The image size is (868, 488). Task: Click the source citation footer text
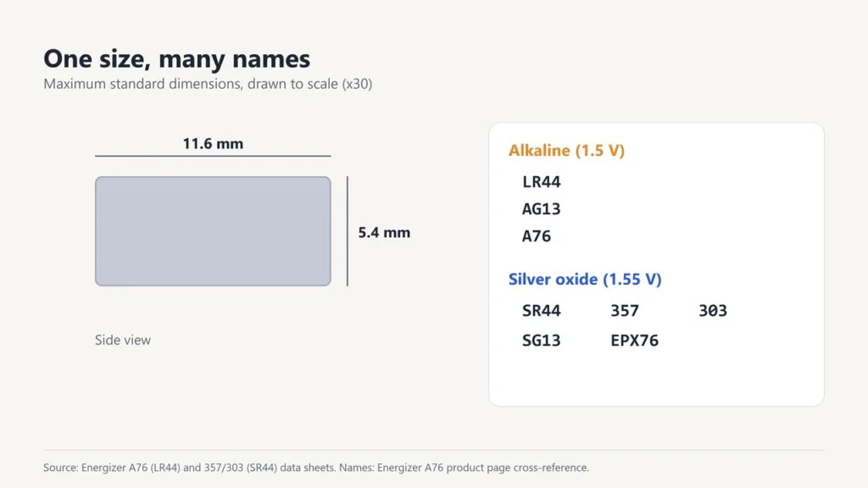(x=316, y=468)
